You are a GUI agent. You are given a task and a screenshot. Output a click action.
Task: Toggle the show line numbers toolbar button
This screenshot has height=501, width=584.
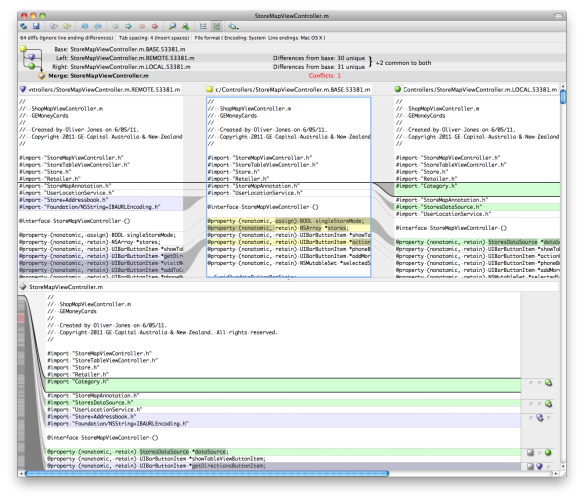pos(203,26)
